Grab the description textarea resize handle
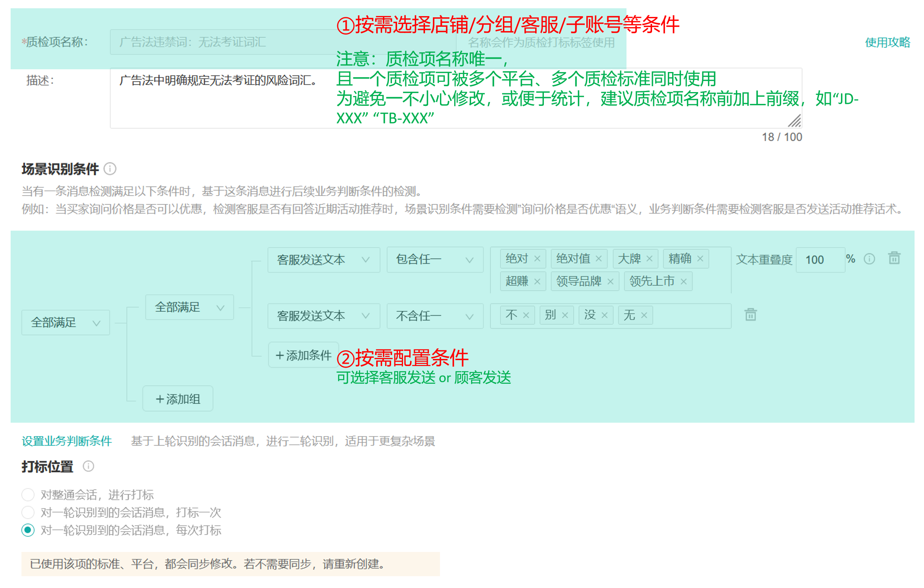The width and height of the screenshot is (924, 588). tap(794, 120)
